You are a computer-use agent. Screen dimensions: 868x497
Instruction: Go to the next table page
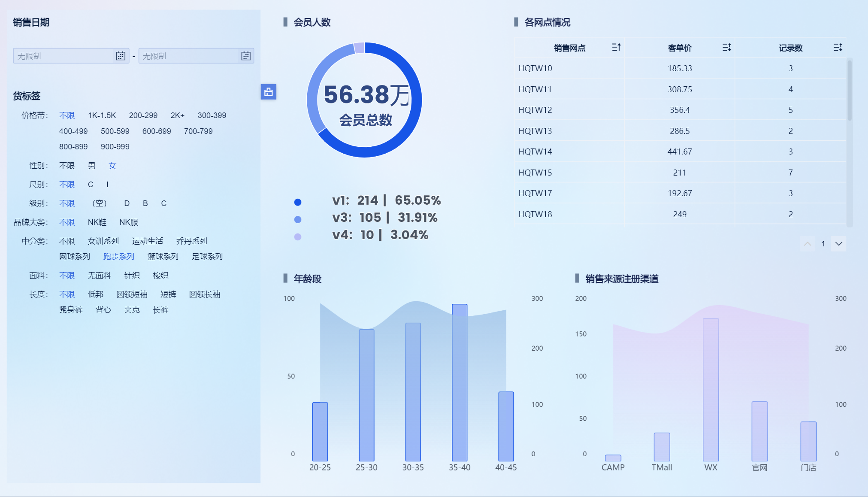838,244
